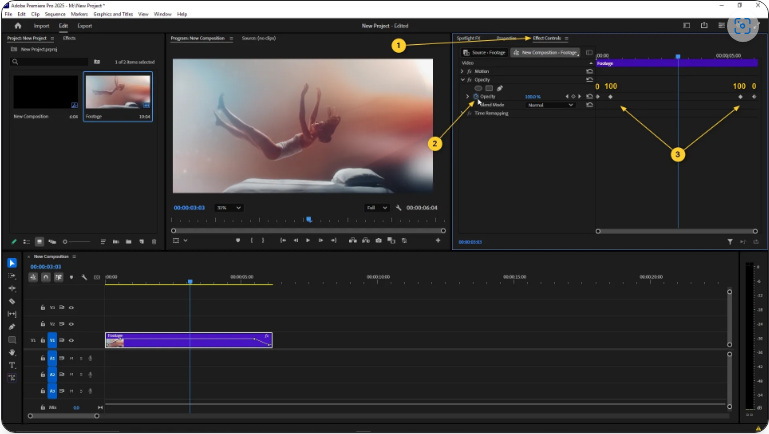Switch to Export workspace
The height and width of the screenshot is (434, 769).
[85, 26]
